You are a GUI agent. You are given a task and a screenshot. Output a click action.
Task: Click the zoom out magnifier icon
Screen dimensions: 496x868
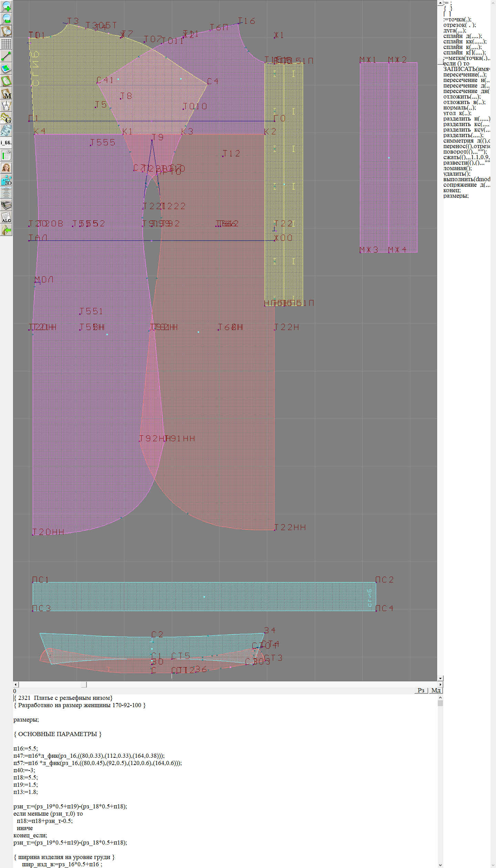[x=6, y=19]
